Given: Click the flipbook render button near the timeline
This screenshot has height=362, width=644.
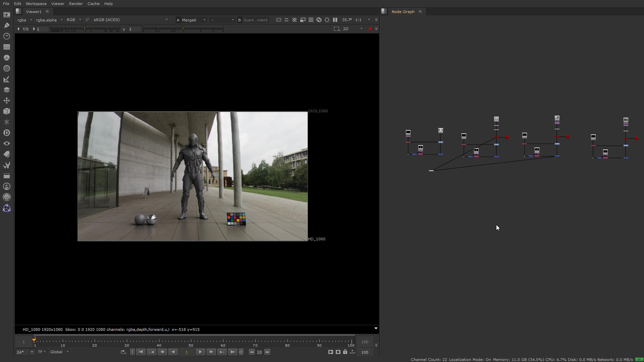Looking at the screenshot, I should click(x=330, y=352).
